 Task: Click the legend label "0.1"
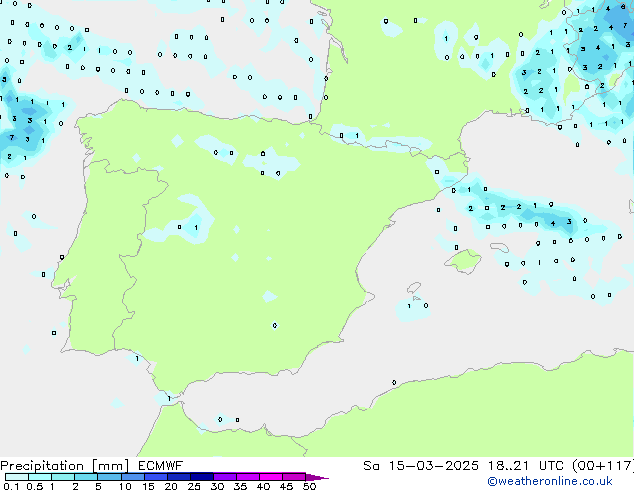tap(11, 486)
